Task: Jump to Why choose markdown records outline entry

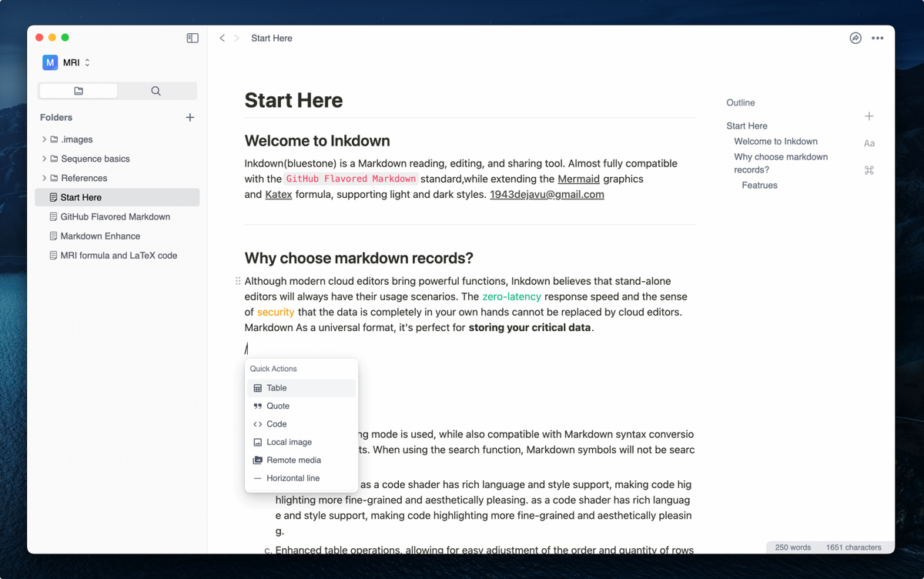Action: (x=781, y=163)
